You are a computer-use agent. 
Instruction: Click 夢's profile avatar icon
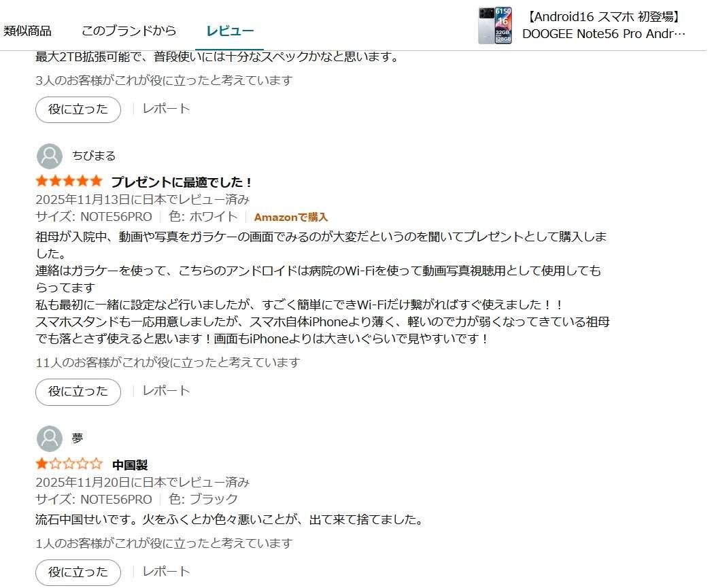coord(49,438)
